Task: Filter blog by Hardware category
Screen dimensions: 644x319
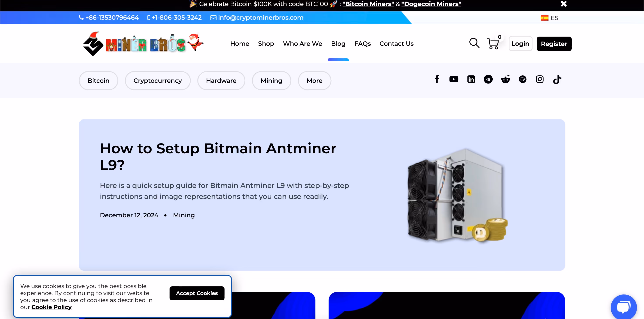Action: point(221,80)
